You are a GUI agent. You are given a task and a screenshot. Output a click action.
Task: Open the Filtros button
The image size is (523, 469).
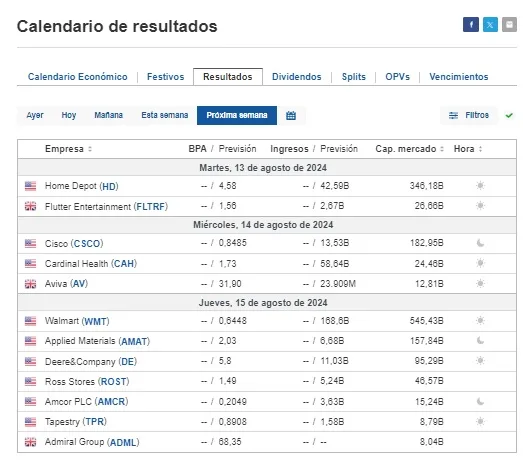coord(469,115)
